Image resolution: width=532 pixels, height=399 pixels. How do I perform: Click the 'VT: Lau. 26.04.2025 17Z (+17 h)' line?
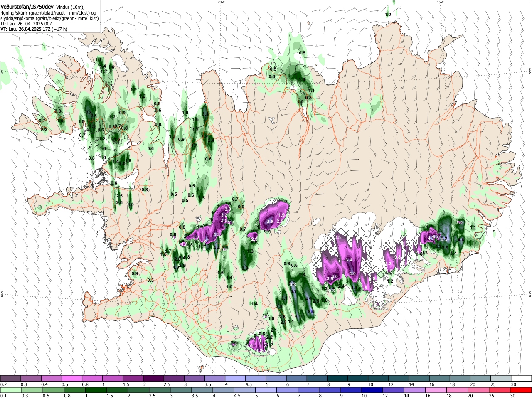[x=34, y=29]
